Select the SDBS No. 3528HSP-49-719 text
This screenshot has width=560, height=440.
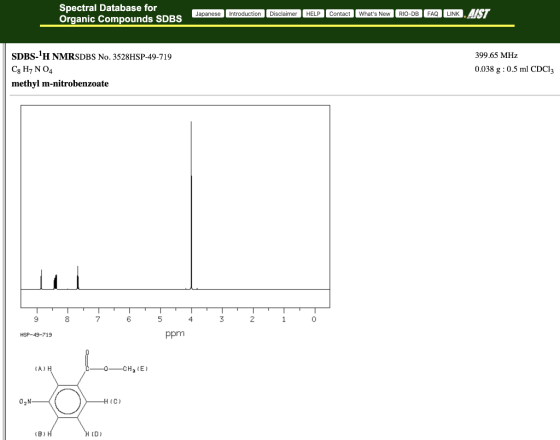point(123,57)
